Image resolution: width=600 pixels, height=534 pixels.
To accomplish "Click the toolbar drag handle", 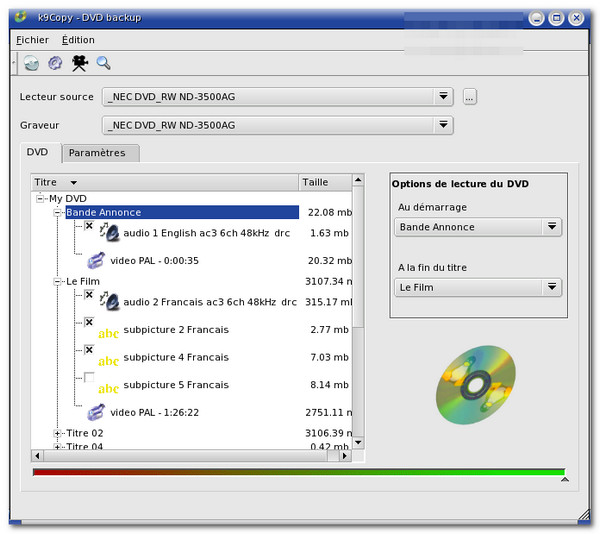I will pyautogui.click(x=14, y=63).
